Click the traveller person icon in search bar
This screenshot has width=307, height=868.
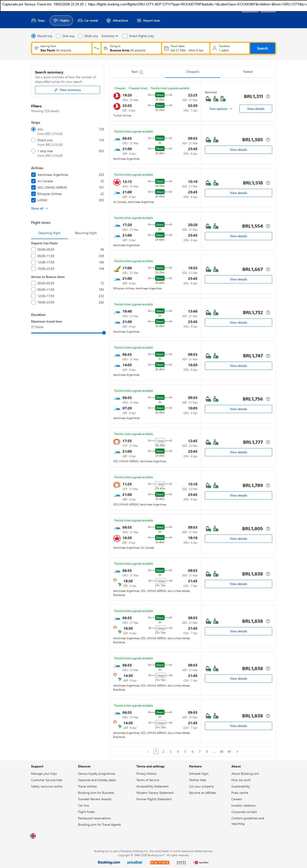214,48
